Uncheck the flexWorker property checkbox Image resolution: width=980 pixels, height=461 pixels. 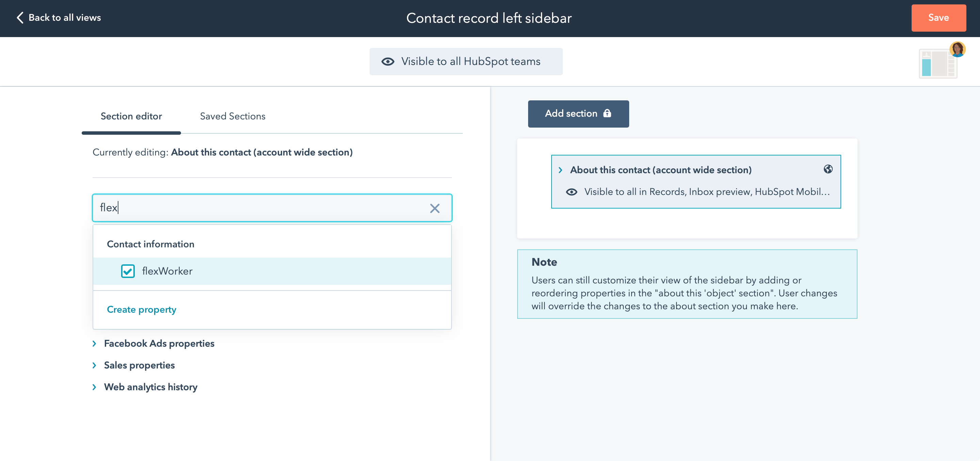pos(128,271)
